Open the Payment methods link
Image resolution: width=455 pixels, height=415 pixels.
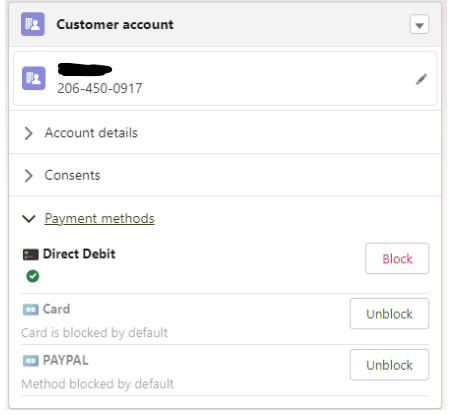[x=99, y=219]
